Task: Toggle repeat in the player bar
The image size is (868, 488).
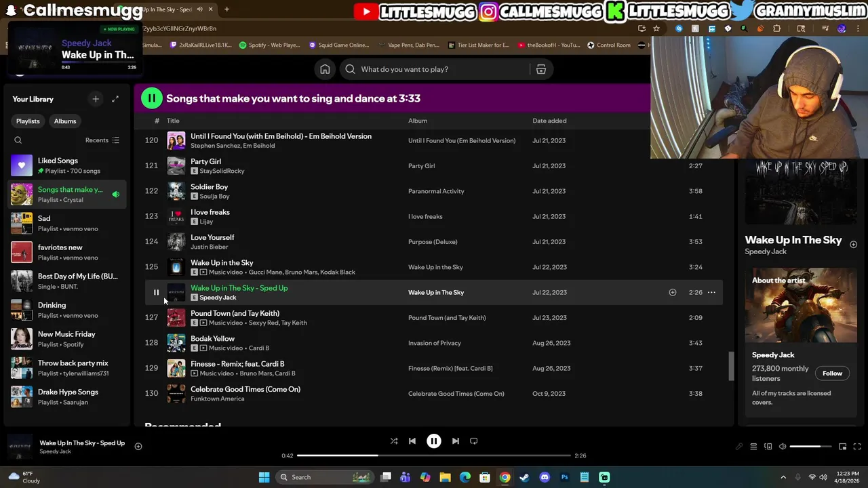Action: [474, 441]
